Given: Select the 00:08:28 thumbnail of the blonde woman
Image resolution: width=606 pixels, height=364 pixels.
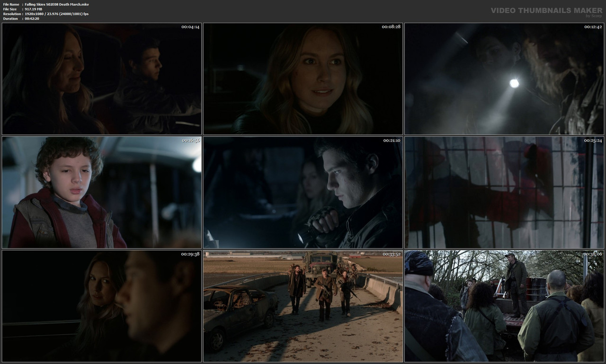Looking at the screenshot, I should click(303, 79).
